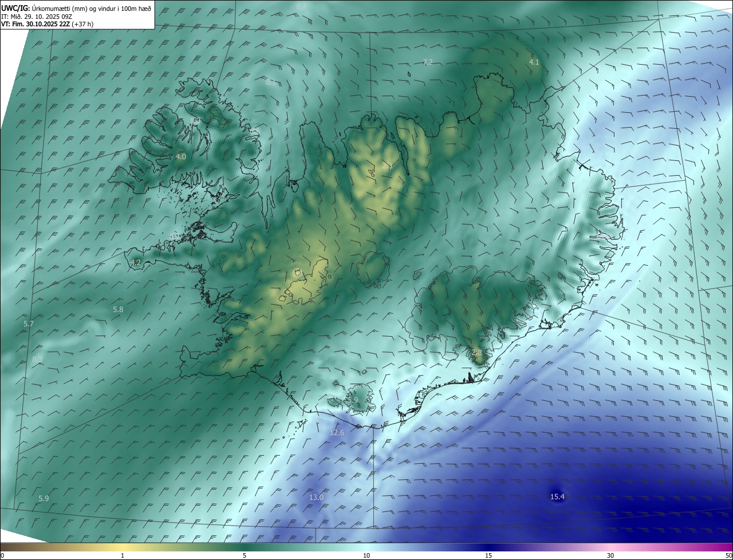733x560 pixels.
Task: Click the colorbar tick label "1"
Action: (123, 555)
